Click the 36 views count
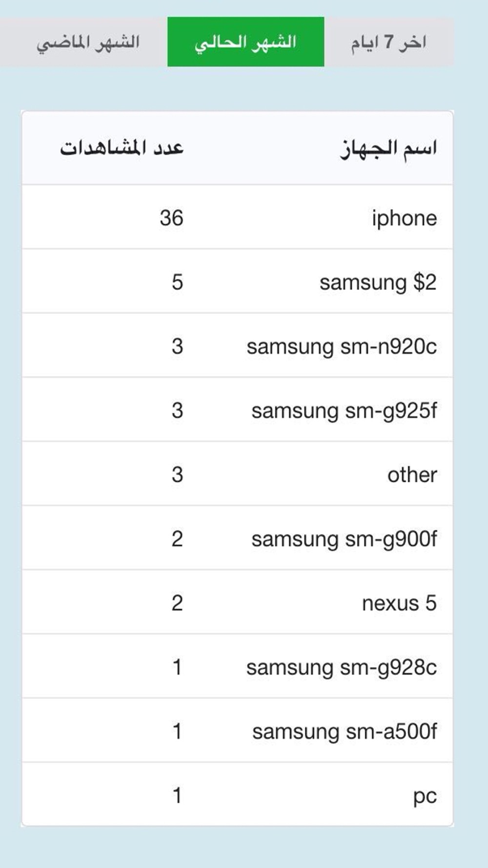The image size is (488, 868). [x=171, y=218]
